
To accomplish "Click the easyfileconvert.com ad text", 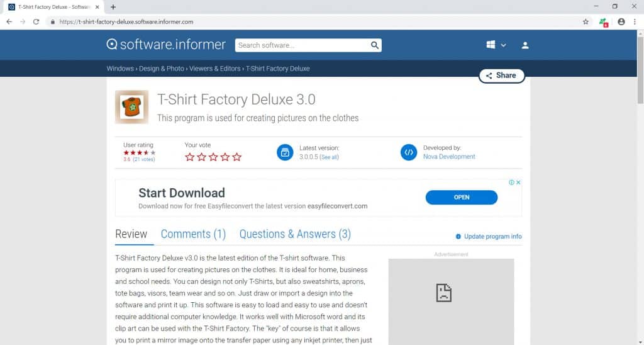I will click(x=337, y=206).
